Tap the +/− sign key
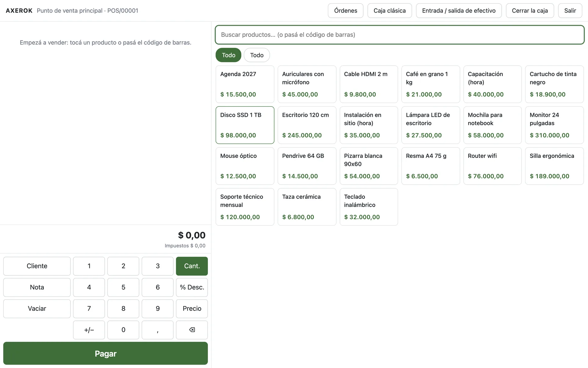Viewport: 588px width, 368px height. click(x=89, y=330)
